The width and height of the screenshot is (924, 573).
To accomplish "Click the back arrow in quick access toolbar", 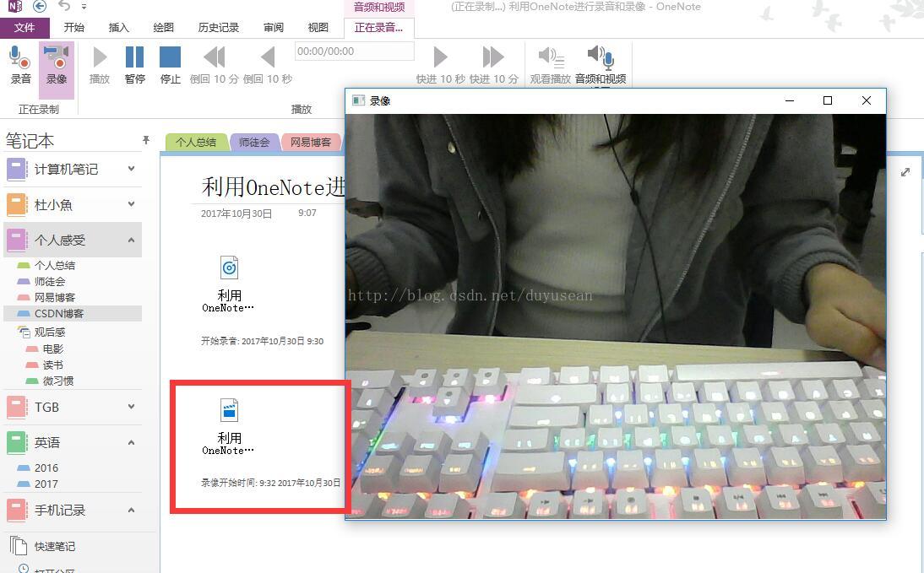I will click(x=40, y=7).
